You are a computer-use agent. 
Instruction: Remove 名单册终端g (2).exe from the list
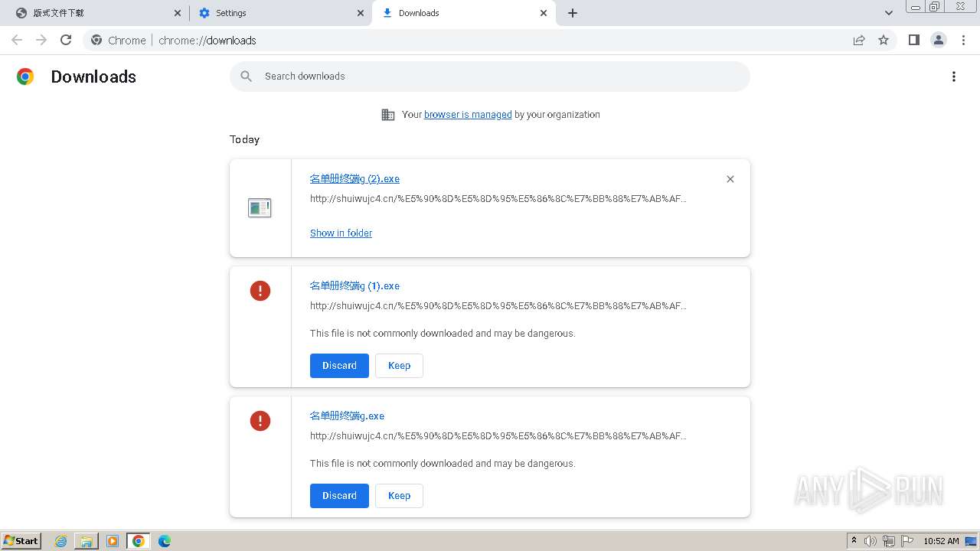tap(730, 179)
